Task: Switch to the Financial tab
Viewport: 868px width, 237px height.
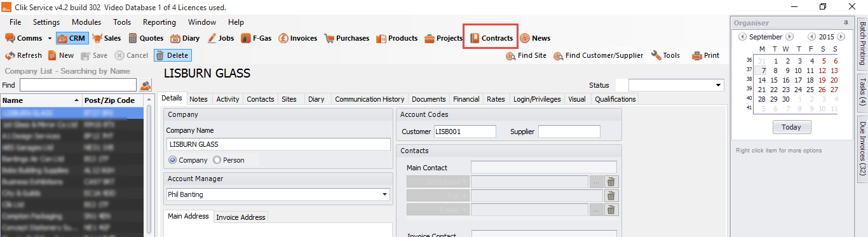Action: pyautogui.click(x=466, y=99)
